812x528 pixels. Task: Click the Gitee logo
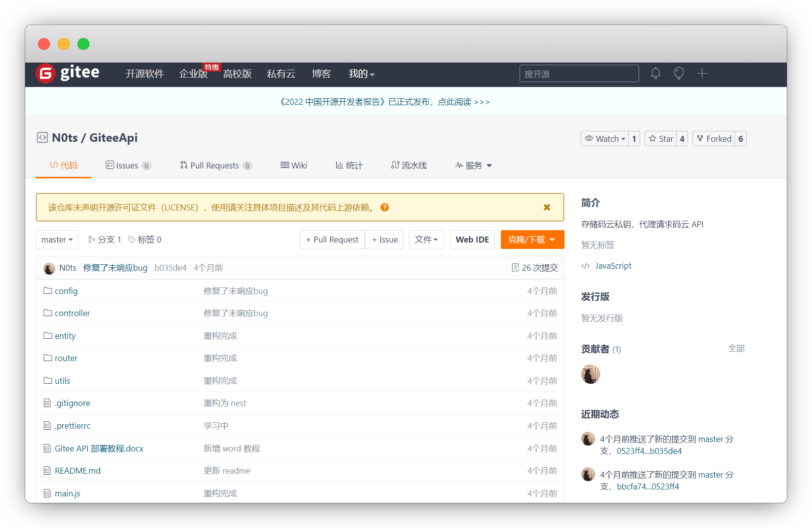(x=68, y=73)
